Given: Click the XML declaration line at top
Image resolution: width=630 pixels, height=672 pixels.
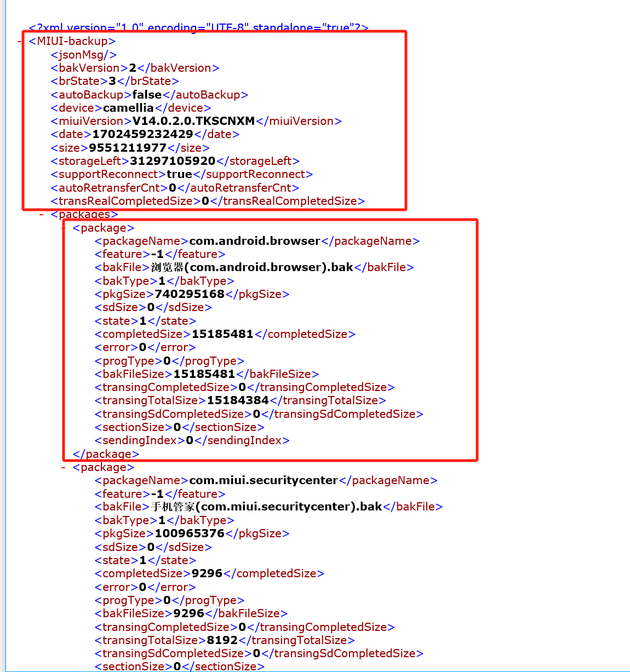Looking at the screenshot, I should (198, 27).
